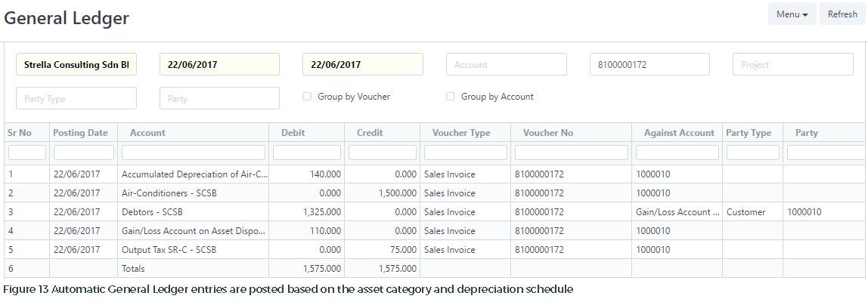Click the Against Account column header
Image resolution: width=868 pixels, height=302 pixels.
point(679,133)
